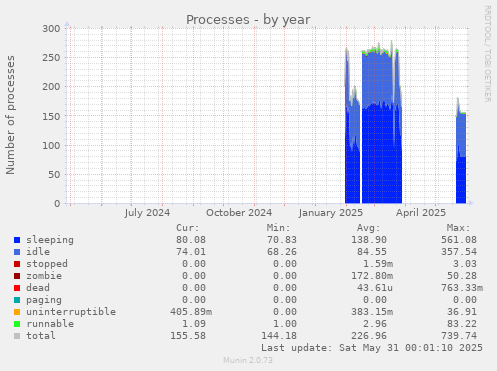Click the 100 y-axis value
Viewport: 497px width, 371px height.
pyautogui.click(x=51, y=145)
